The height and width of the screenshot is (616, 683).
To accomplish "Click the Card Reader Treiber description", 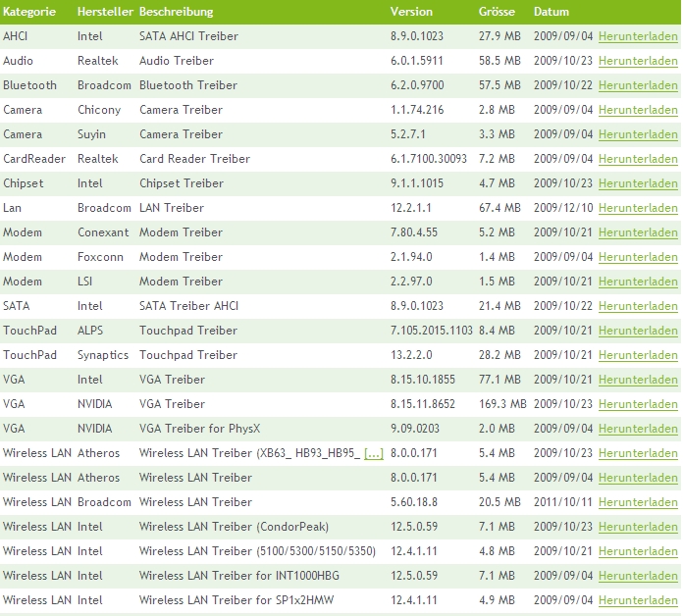I will (x=194, y=159).
